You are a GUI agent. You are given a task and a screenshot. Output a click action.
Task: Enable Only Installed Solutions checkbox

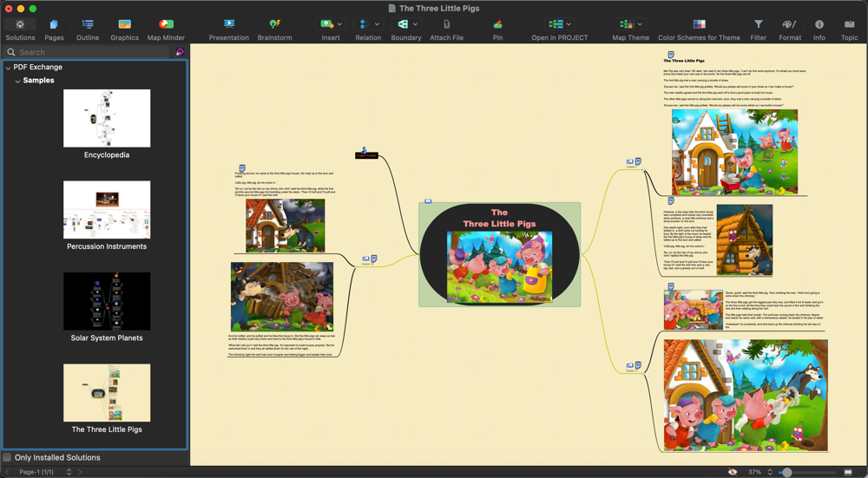click(x=7, y=457)
